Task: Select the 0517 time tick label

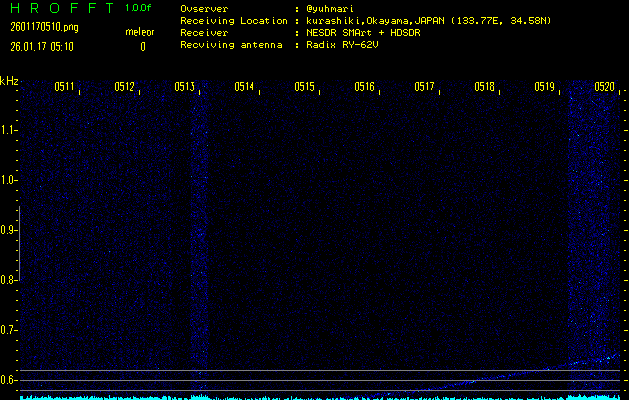Action: point(424,87)
